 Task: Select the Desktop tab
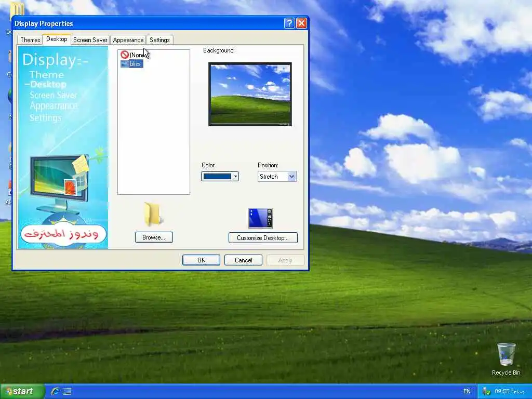(57, 39)
